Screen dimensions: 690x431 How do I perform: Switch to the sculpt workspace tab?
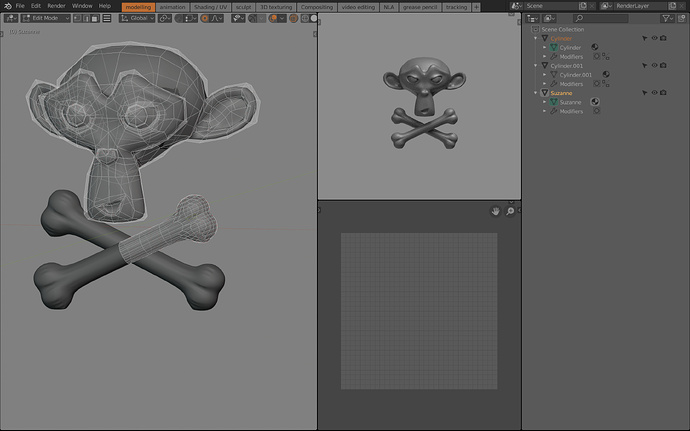[243, 7]
